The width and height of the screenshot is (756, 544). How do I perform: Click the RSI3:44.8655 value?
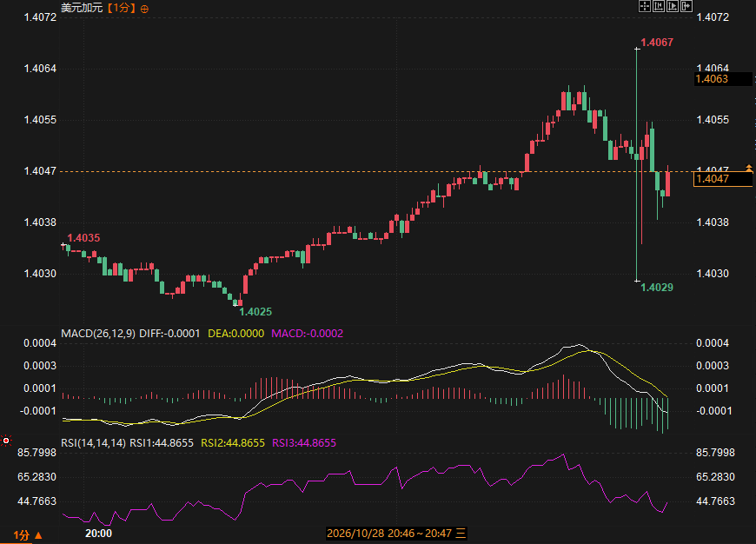[x=304, y=442]
